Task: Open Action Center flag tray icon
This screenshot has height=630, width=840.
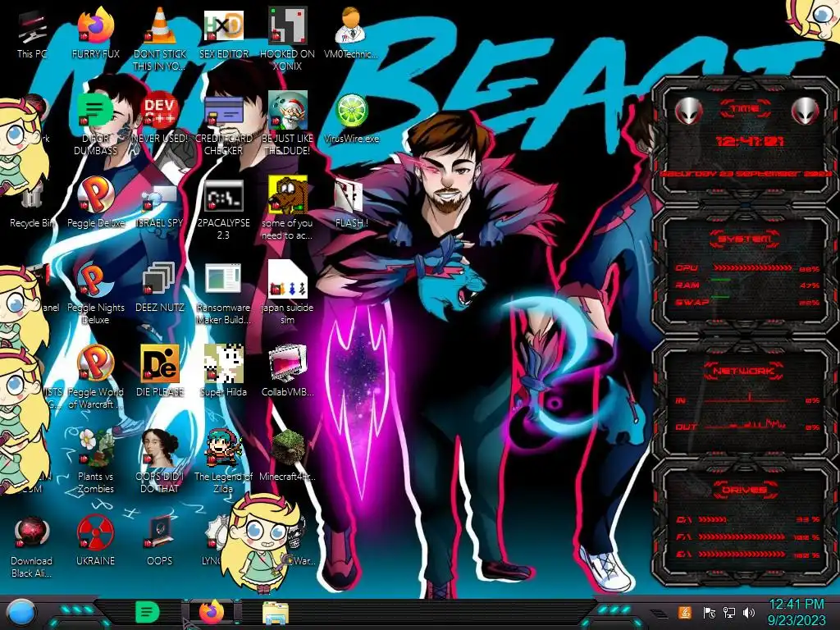Action: click(709, 612)
